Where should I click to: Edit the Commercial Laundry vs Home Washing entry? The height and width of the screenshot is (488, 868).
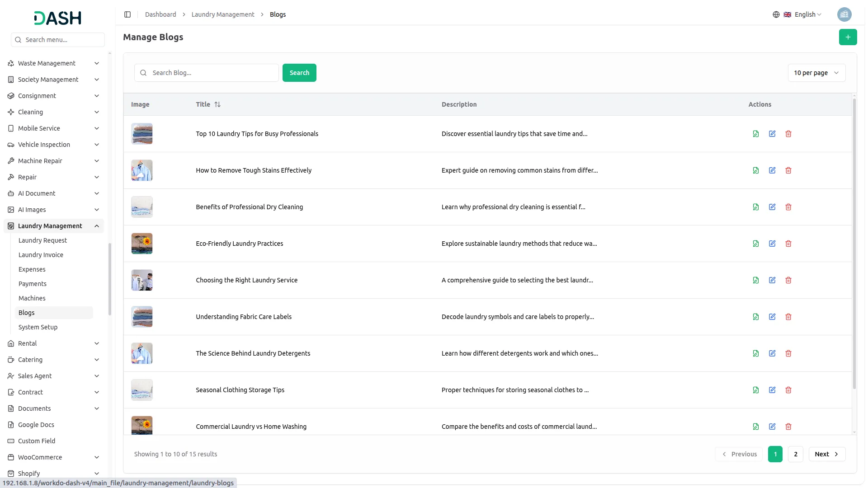(x=772, y=426)
